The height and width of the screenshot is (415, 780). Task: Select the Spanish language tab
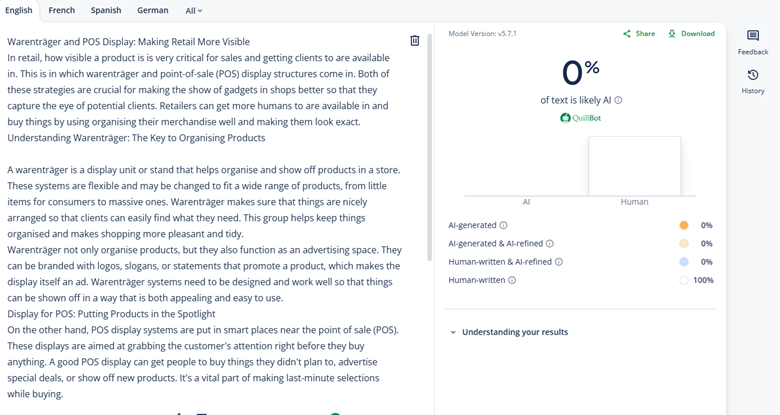coord(106,11)
